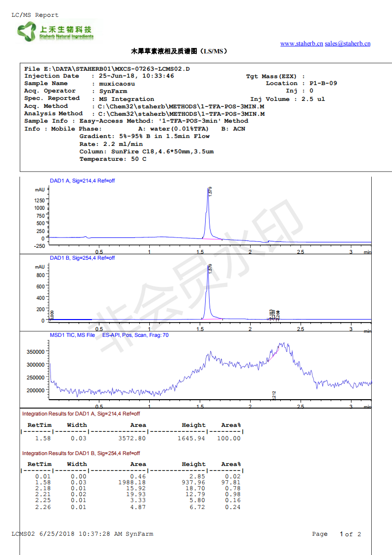Click the 3572.80 area value in DAD1 A table

coord(132,438)
